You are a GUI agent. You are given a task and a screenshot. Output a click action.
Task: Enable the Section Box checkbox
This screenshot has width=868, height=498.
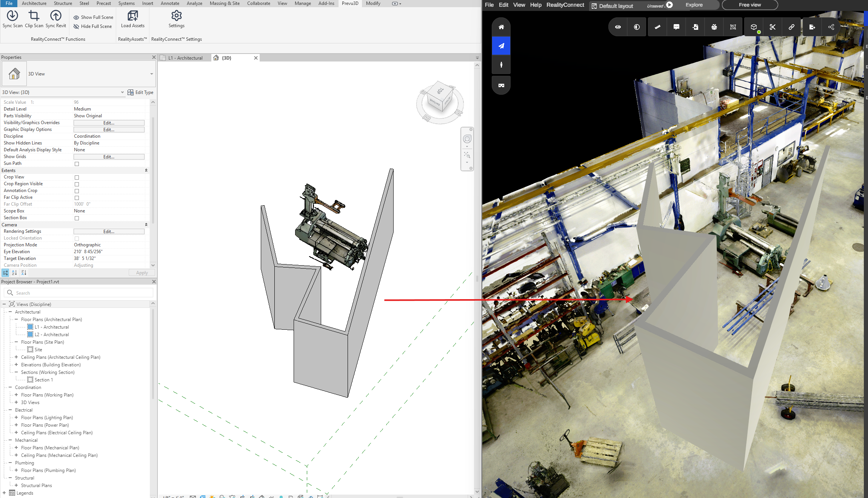tap(77, 218)
